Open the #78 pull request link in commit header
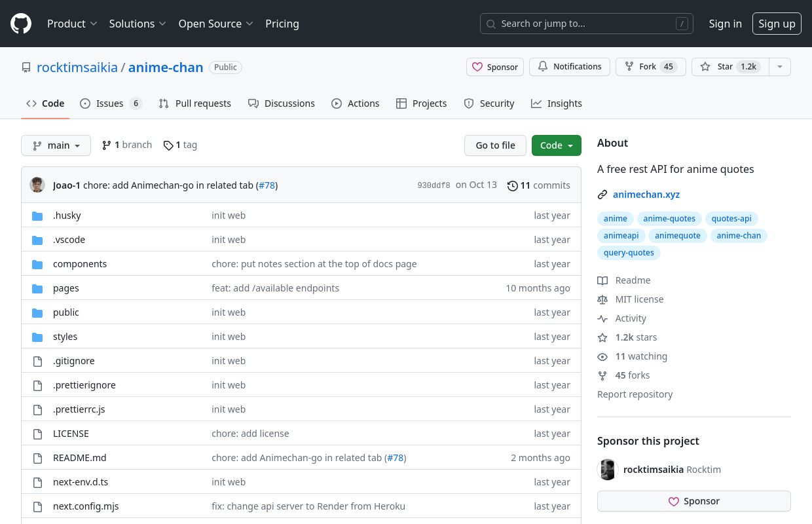 coord(267,185)
